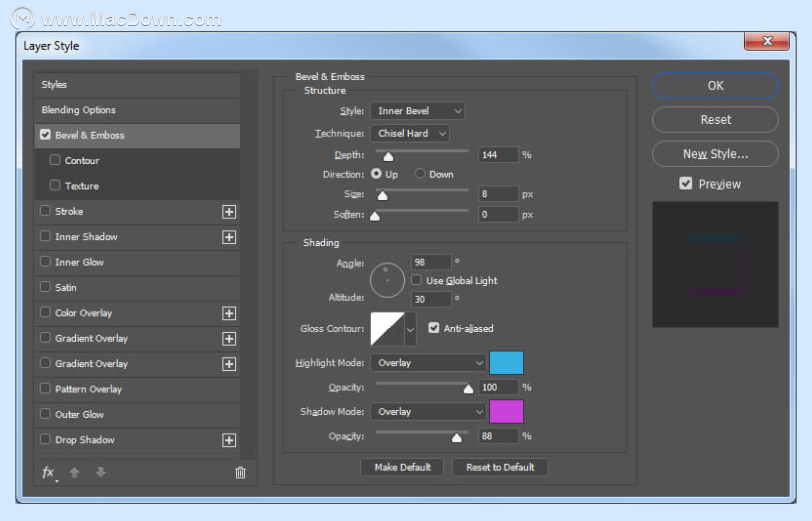Image resolution: width=812 pixels, height=521 pixels.
Task: Select Blending Options in the left list
Action: click(137, 110)
